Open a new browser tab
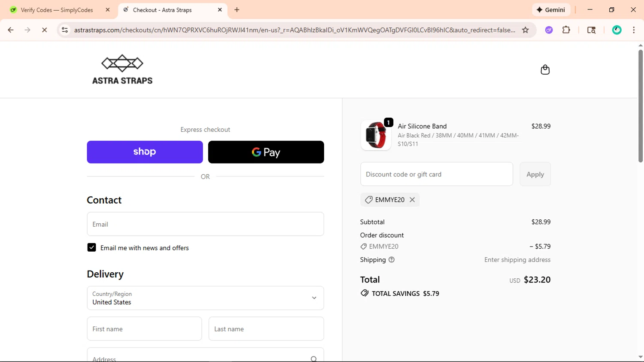 (237, 10)
